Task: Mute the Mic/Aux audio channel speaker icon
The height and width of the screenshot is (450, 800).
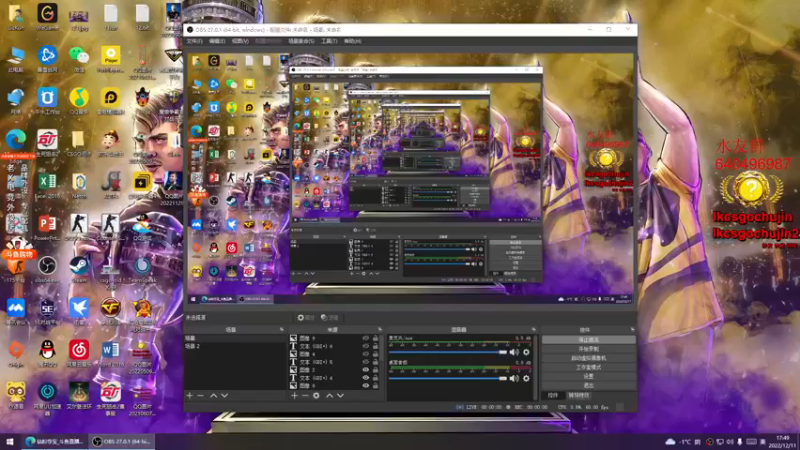Action: pos(514,352)
